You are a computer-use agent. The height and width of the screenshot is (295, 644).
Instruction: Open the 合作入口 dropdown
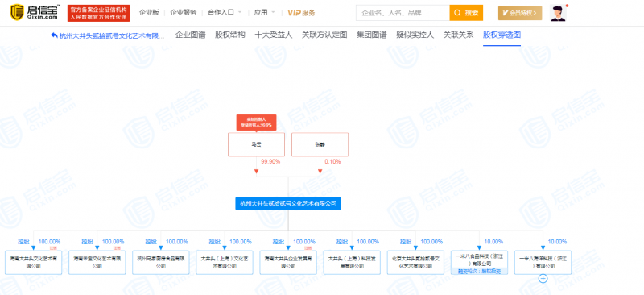225,12
